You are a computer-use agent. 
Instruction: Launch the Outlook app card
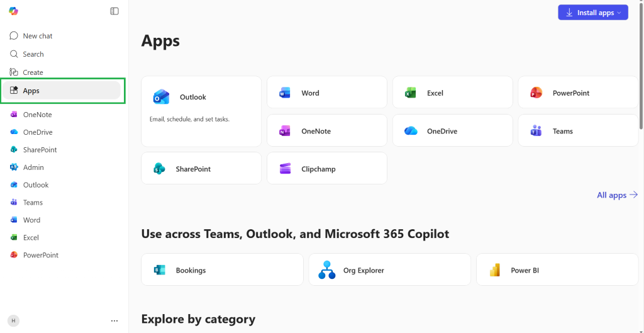[x=201, y=111]
